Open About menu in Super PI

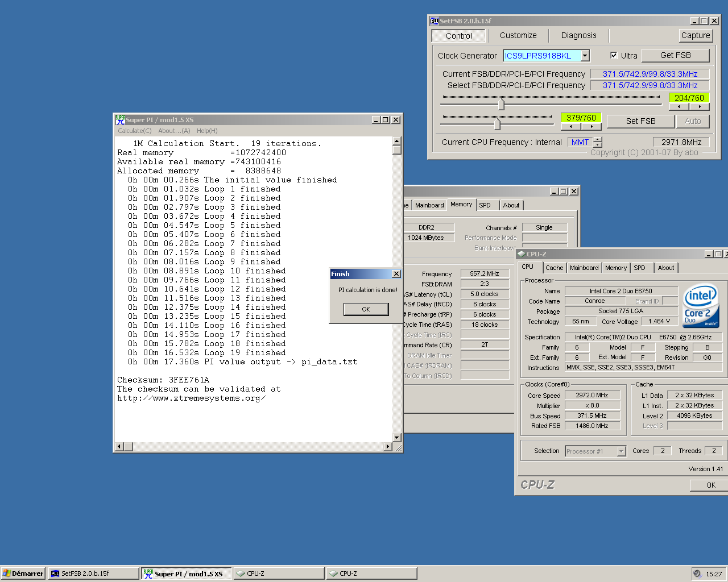(x=174, y=131)
